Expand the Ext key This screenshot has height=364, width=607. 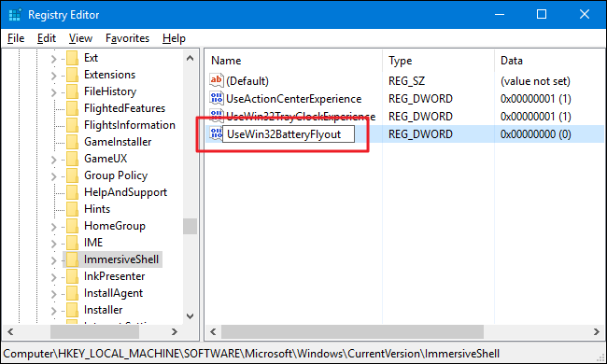pos(54,59)
